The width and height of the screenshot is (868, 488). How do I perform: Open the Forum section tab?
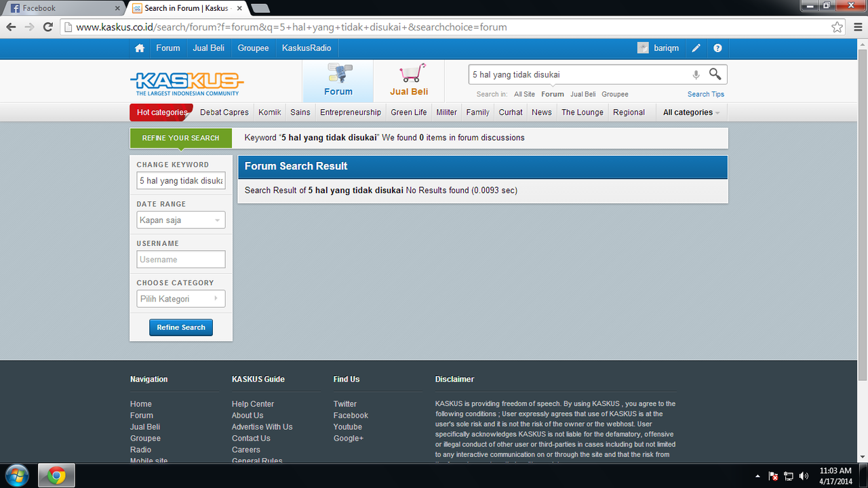tap(338, 81)
